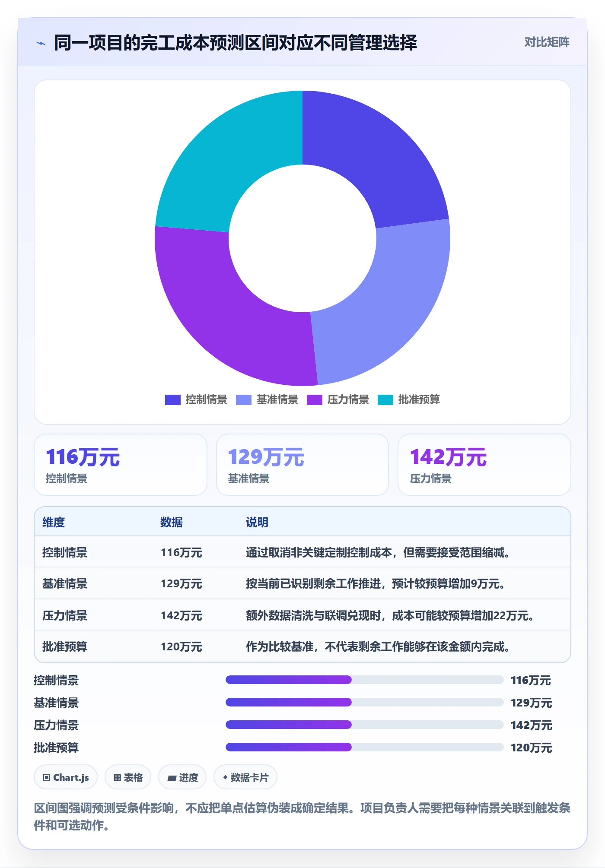Click the Chart.js tag chip

(x=66, y=777)
